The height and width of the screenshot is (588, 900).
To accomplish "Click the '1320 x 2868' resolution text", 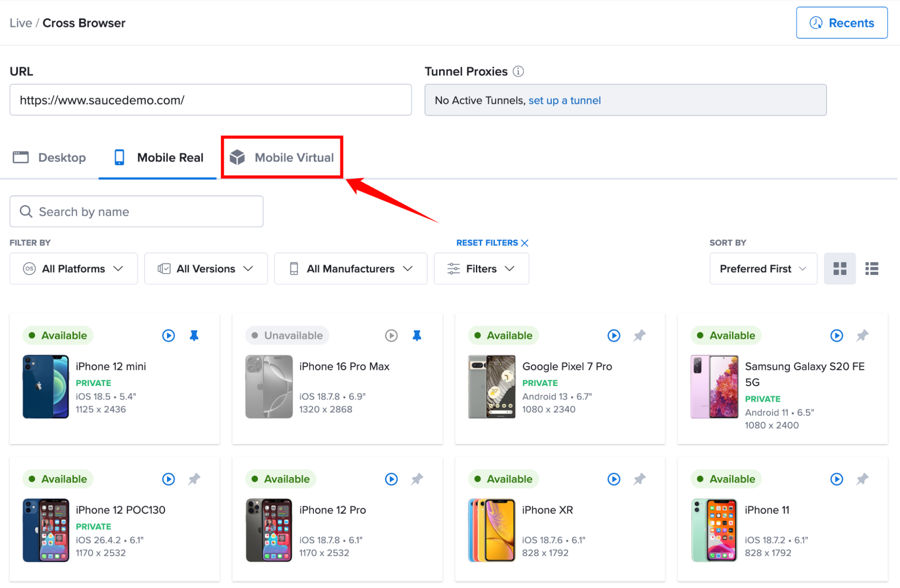I will pos(326,410).
